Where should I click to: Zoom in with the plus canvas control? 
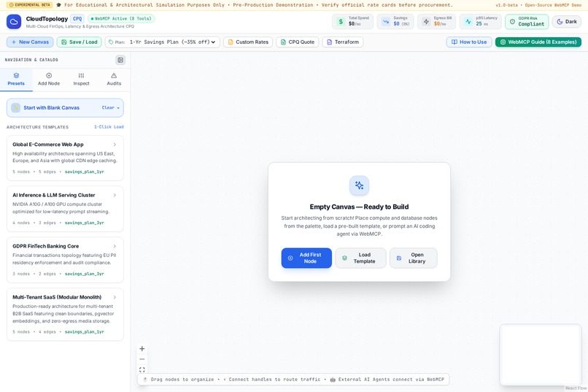[142, 349]
